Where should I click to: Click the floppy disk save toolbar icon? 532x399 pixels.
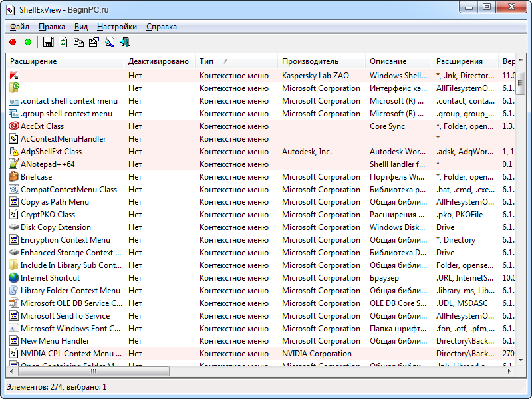[48, 42]
